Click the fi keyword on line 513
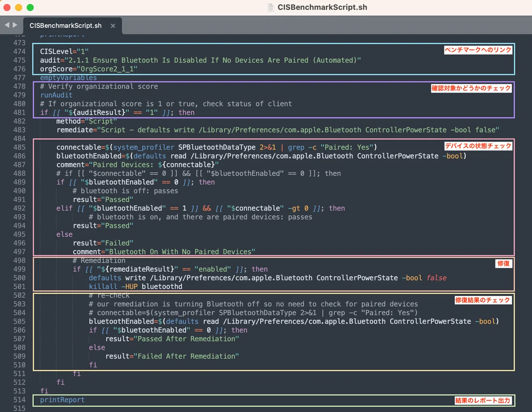 [x=44, y=391]
